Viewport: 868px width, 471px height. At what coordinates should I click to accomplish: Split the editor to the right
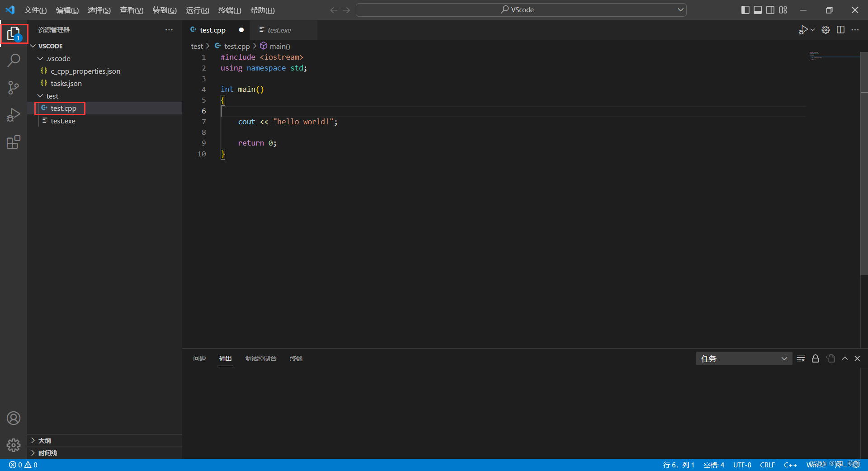(840, 30)
